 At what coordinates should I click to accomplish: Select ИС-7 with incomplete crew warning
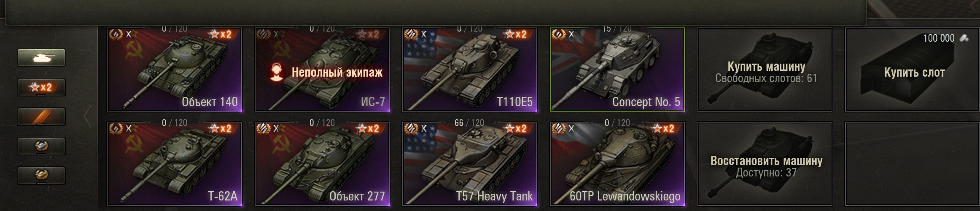[x=323, y=69]
